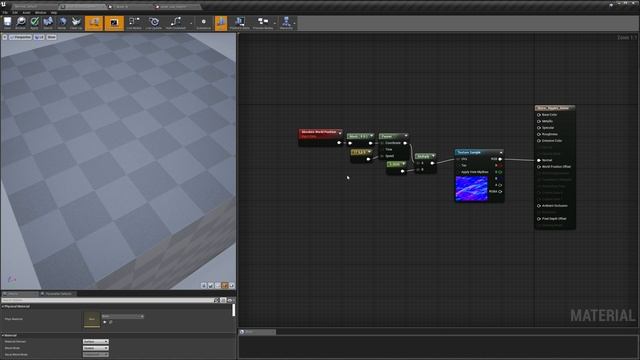Collapse the Physical Material section
640x360 pixels.
click(x=2, y=306)
